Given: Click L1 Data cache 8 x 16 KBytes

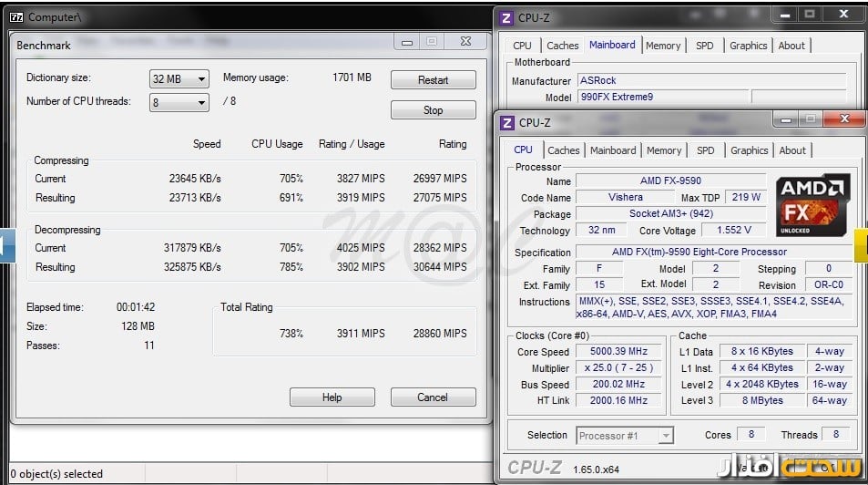Looking at the screenshot, I should coord(761,351).
